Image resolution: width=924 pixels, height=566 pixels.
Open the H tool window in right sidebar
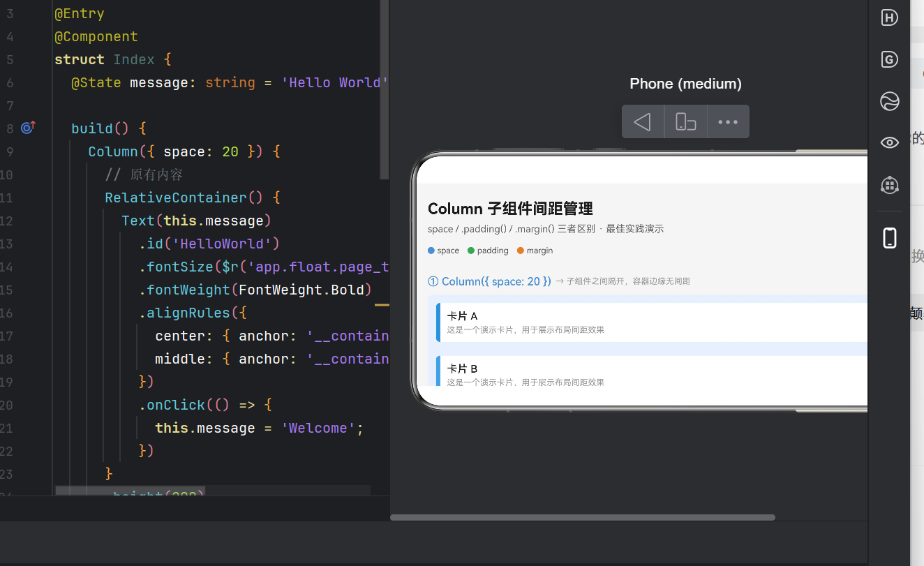(x=889, y=18)
